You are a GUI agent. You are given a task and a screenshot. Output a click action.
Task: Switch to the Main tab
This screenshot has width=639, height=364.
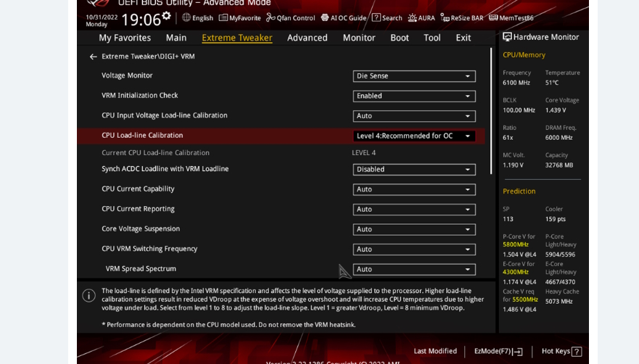tap(176, 38)
